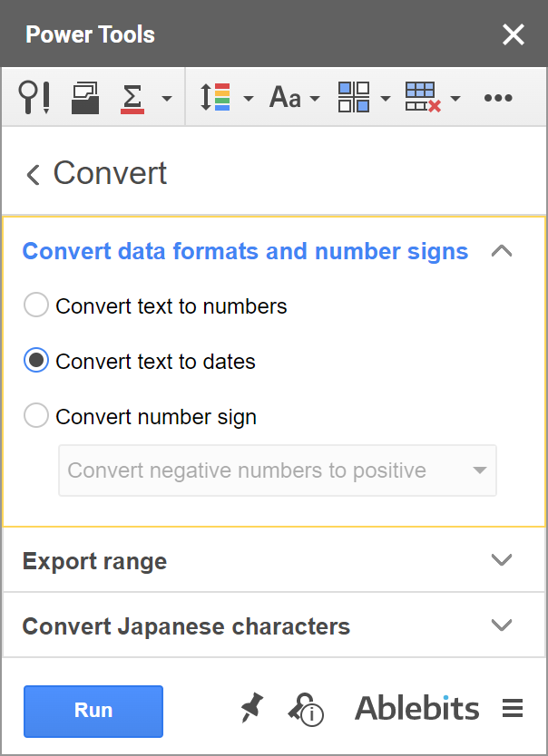548x756 pixels.
Task: Open the Dedupe & Compare tool
Action: coord(34,97)
